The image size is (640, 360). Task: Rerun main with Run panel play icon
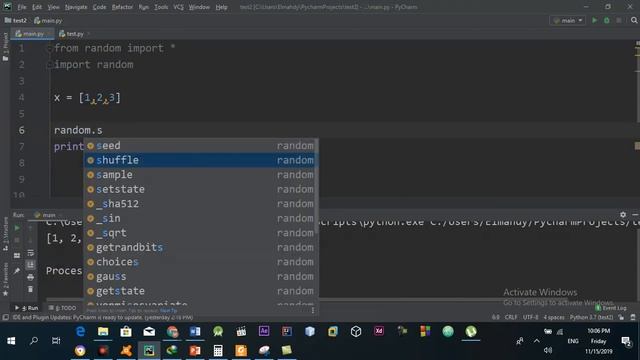pos(17,228)
